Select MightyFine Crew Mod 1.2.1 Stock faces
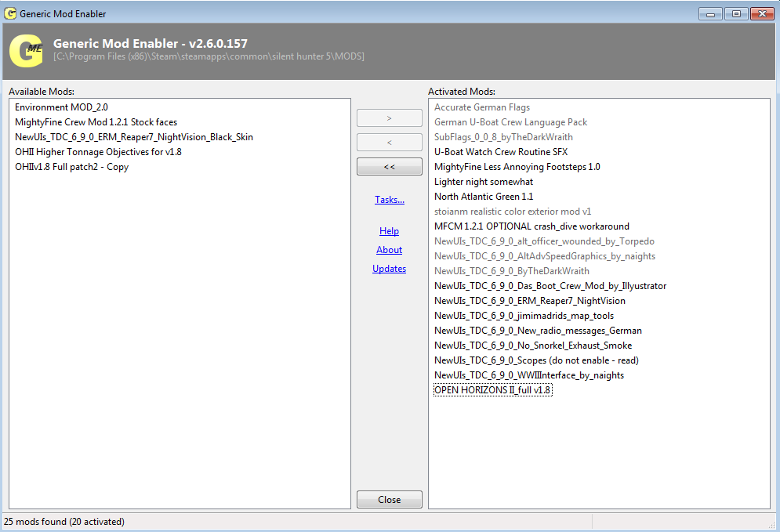This screenshot has height=532, width=780. [x=96, y=122]
